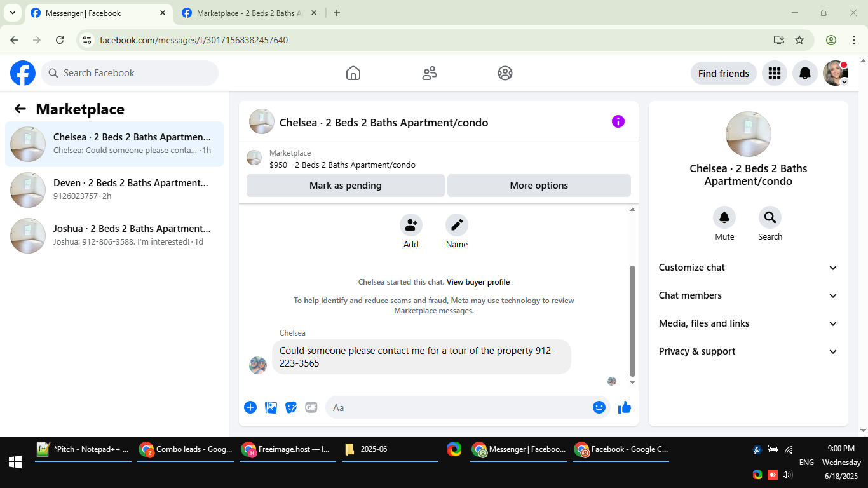
Task: Click Chelsea's avatar beside her message
Action: (x=258, y=365)
